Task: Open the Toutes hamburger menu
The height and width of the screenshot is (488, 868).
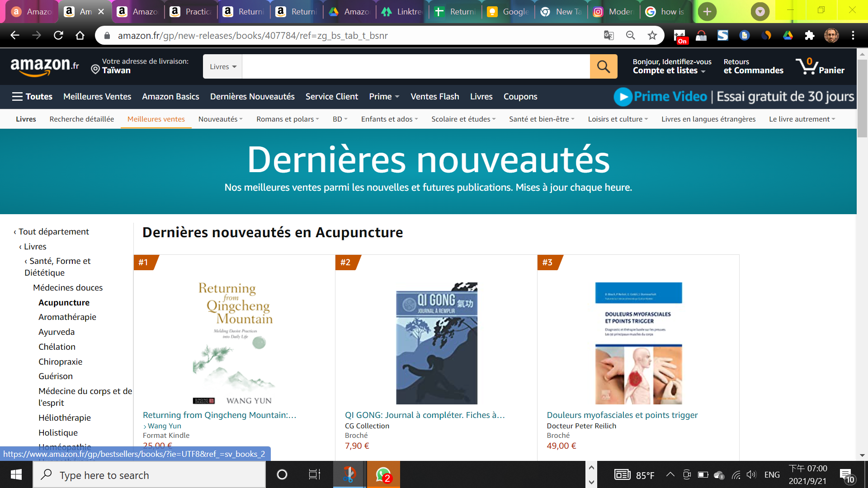Action: 32,96
